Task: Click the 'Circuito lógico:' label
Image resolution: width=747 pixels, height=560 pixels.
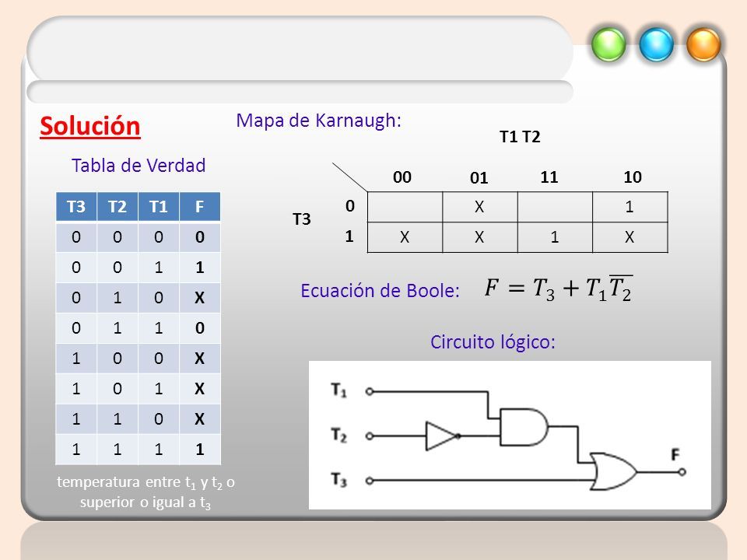Action: 493,342
